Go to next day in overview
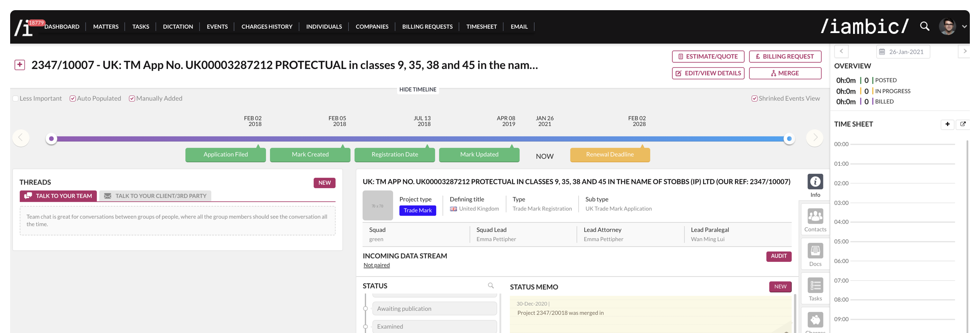980x333 pixels. 964,51
